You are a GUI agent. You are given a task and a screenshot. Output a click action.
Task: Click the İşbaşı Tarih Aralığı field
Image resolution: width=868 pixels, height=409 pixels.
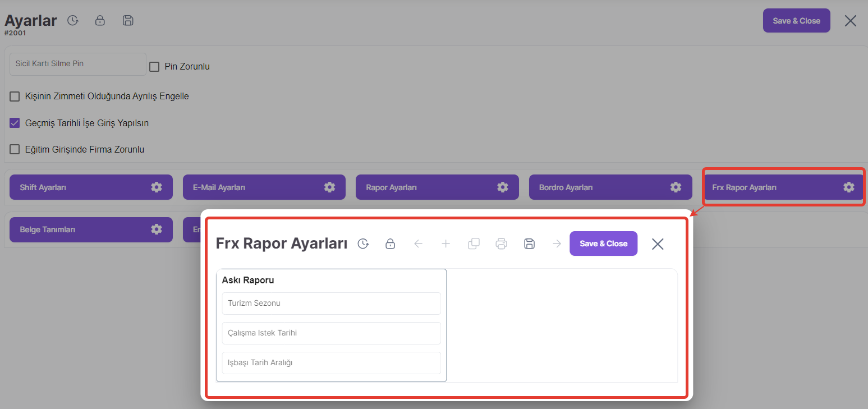(331, 363)
